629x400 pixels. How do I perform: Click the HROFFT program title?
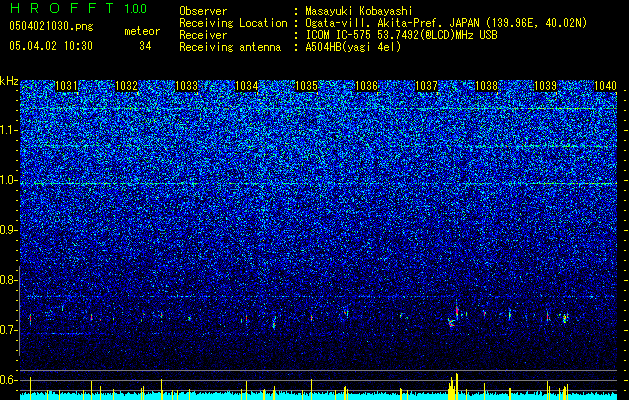(x=63, y=8)
